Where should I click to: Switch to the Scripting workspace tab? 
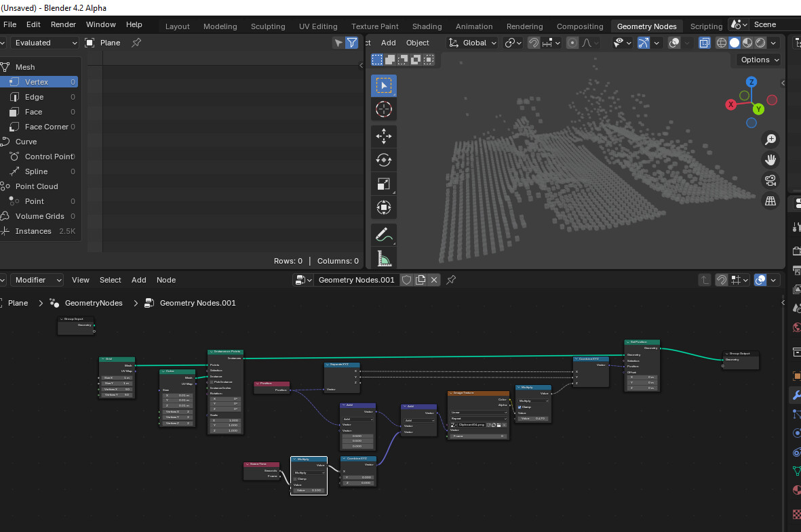point(706,26)
